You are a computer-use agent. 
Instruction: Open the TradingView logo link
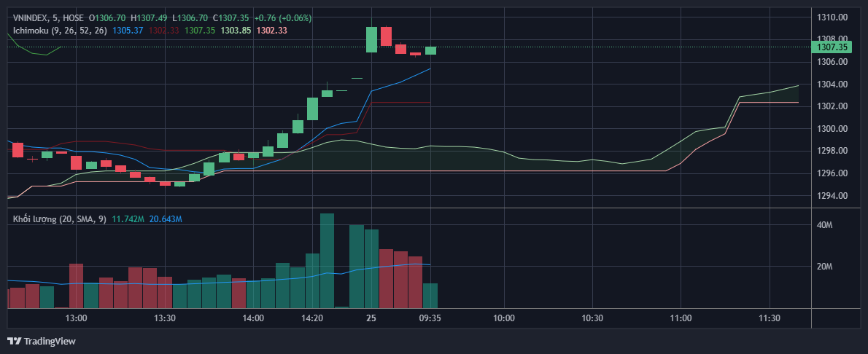coord(42,342)
